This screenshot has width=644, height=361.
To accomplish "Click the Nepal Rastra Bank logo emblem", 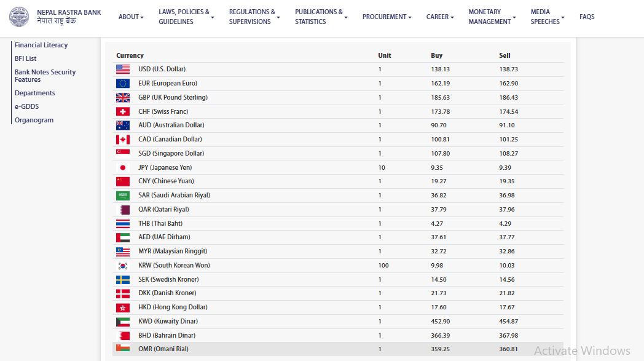I will coord(19,17).
